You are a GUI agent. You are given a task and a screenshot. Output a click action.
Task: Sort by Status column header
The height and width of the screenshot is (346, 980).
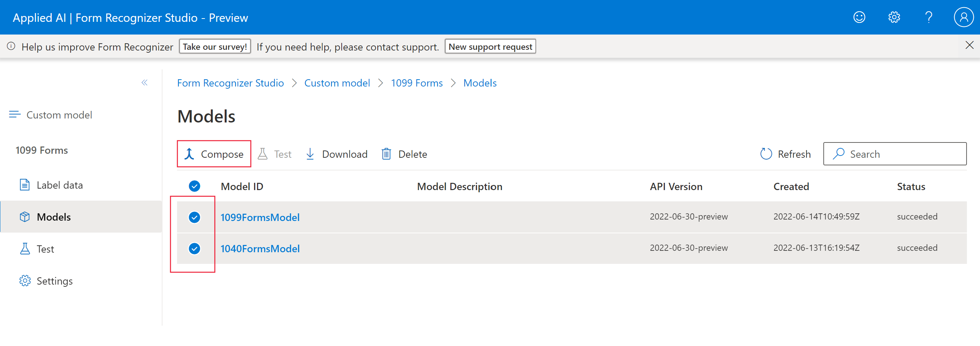(911, 186)
